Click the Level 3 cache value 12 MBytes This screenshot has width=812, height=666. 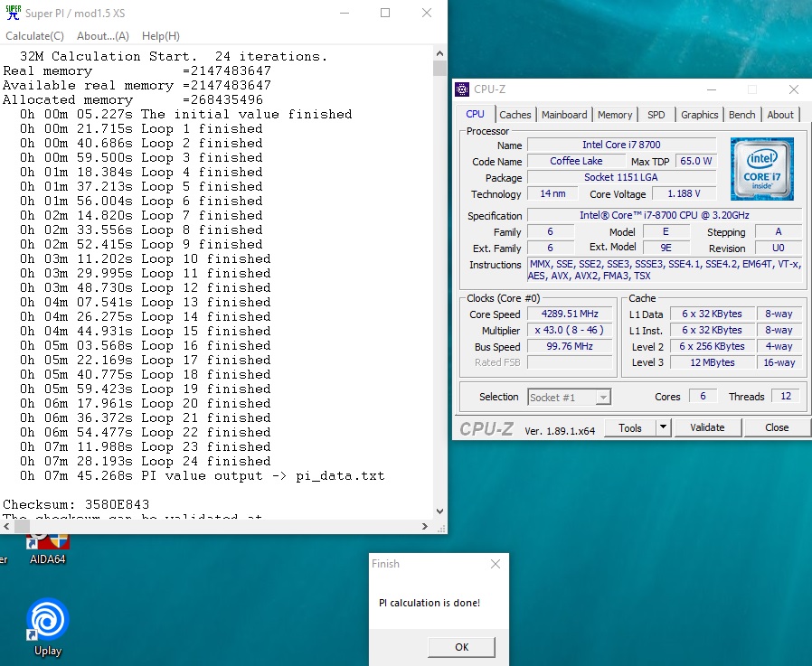(712, 362)
